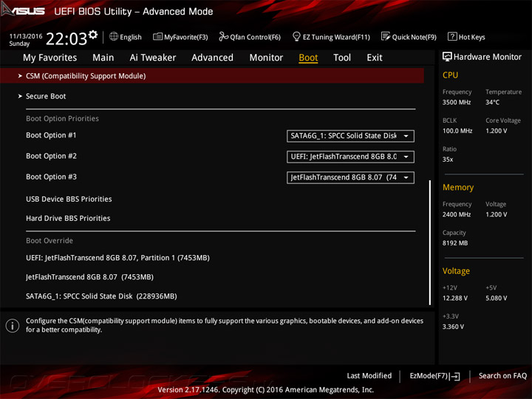Click Search on FAQ
The height and width of the screenshot is (399, 532).
pos(502,376)
